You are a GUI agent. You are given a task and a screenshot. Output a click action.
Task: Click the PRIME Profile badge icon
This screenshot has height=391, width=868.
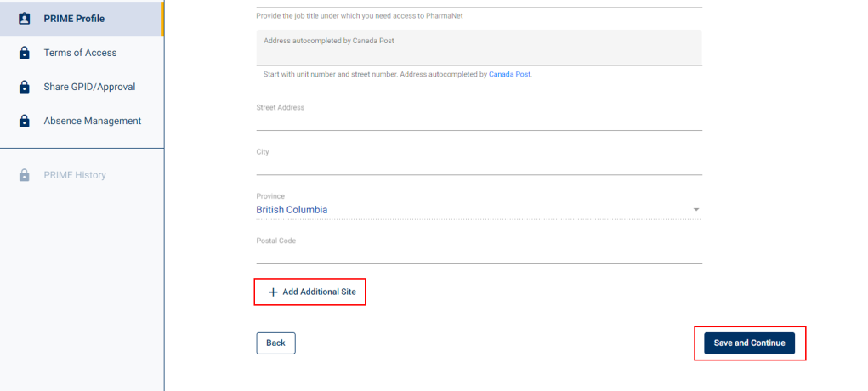tap(25, 18)
